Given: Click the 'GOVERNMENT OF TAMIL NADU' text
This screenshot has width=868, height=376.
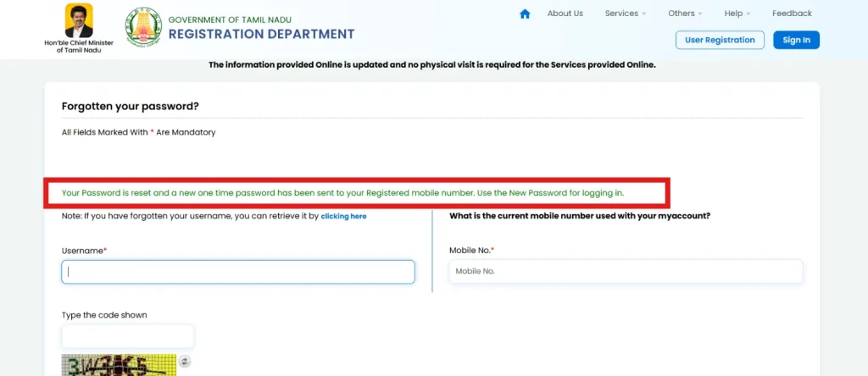Looking at the screenshot, I should point(230,20).
